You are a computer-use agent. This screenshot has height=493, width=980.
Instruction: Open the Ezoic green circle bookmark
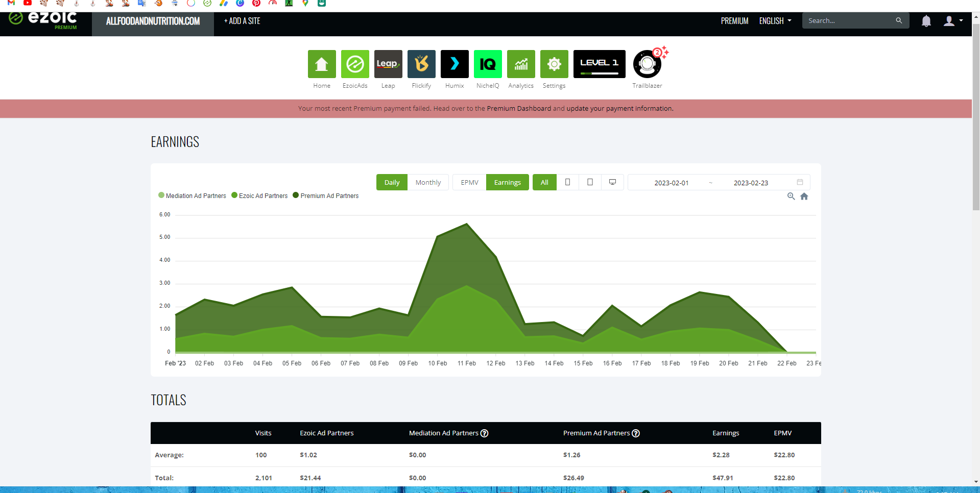point(207,3)
